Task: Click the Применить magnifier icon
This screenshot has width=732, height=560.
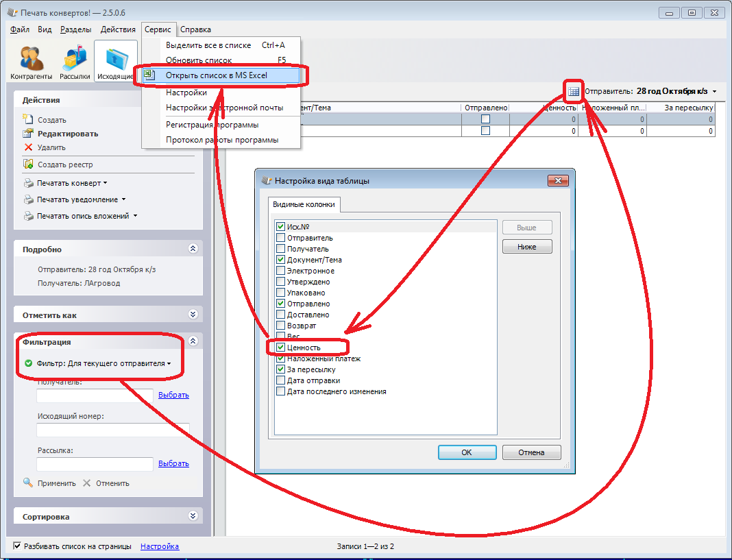Action: pos(28,483)
